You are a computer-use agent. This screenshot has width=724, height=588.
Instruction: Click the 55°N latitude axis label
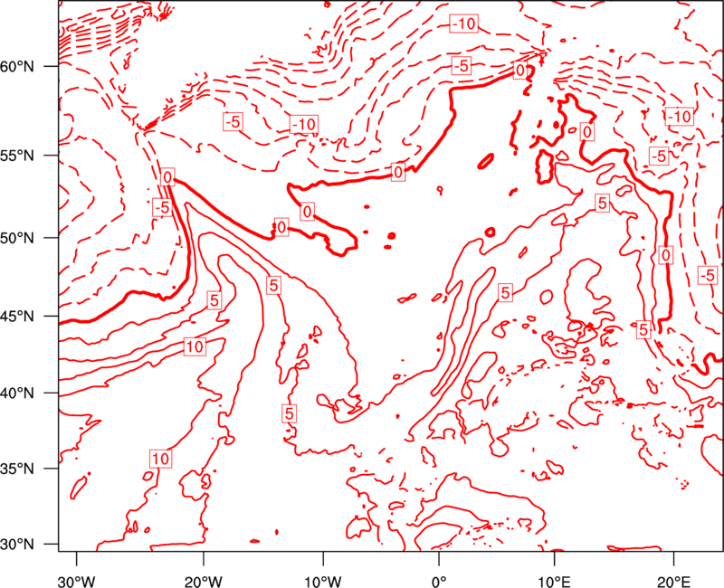(17, 155)
